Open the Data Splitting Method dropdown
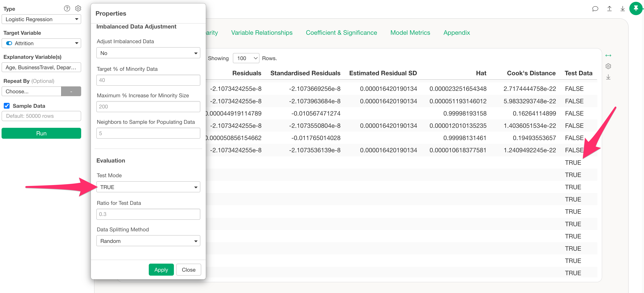 pyautogui.click(x=148, y=241)
